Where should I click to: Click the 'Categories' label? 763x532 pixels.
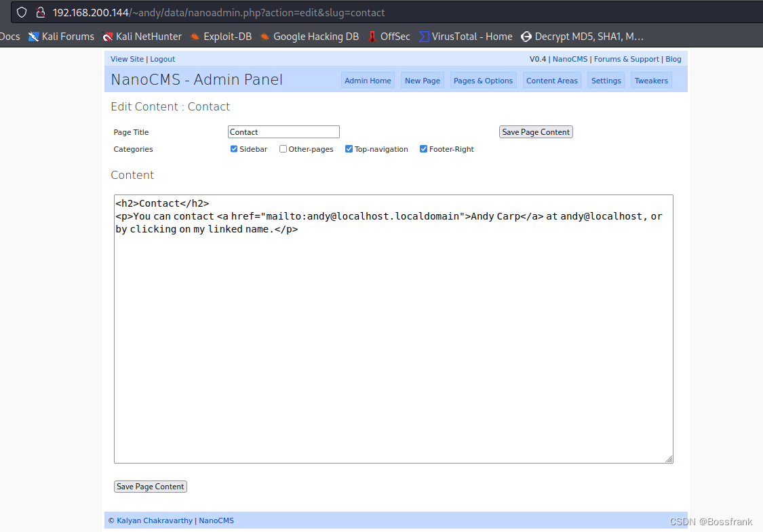tap(134, 149)
